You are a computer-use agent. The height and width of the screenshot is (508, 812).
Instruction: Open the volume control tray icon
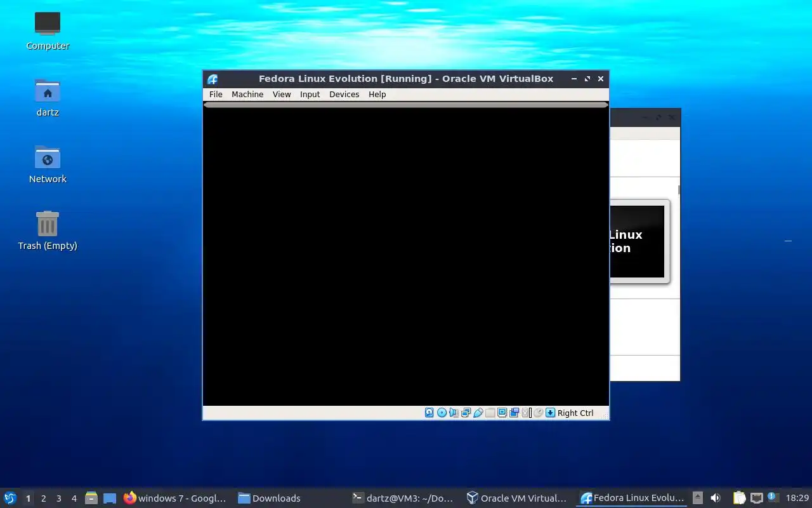coord(716,498)
